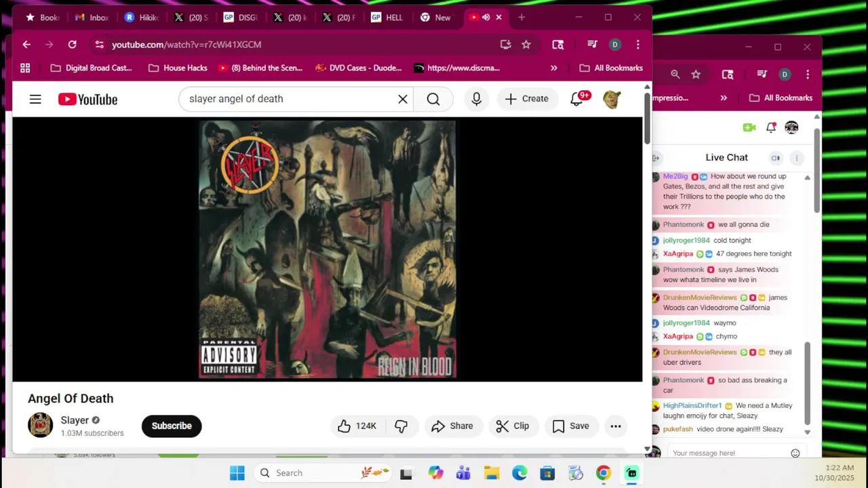Open Chrome three-dot menu in the front window
The height and width of the screenshot is (488, 868).
[x=637, y=44]
